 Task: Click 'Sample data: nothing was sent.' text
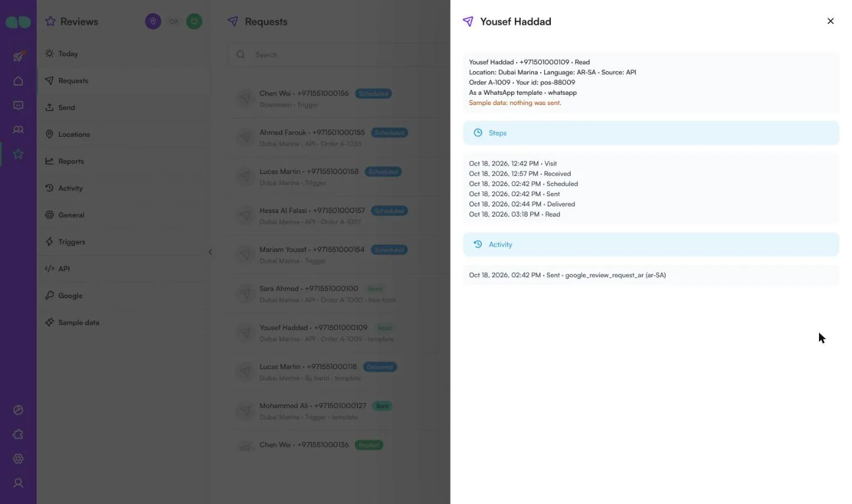pos(515,103)
